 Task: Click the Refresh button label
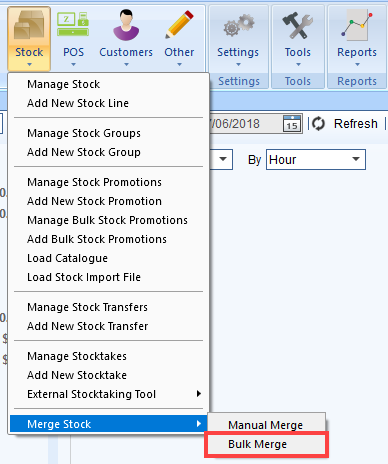(356, 124)
